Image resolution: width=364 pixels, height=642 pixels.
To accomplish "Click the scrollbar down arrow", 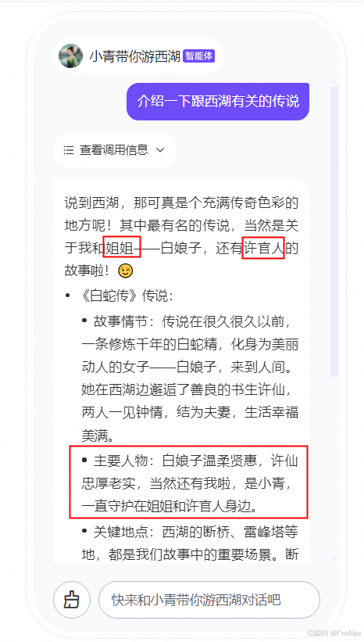I will tap(334, 558).
